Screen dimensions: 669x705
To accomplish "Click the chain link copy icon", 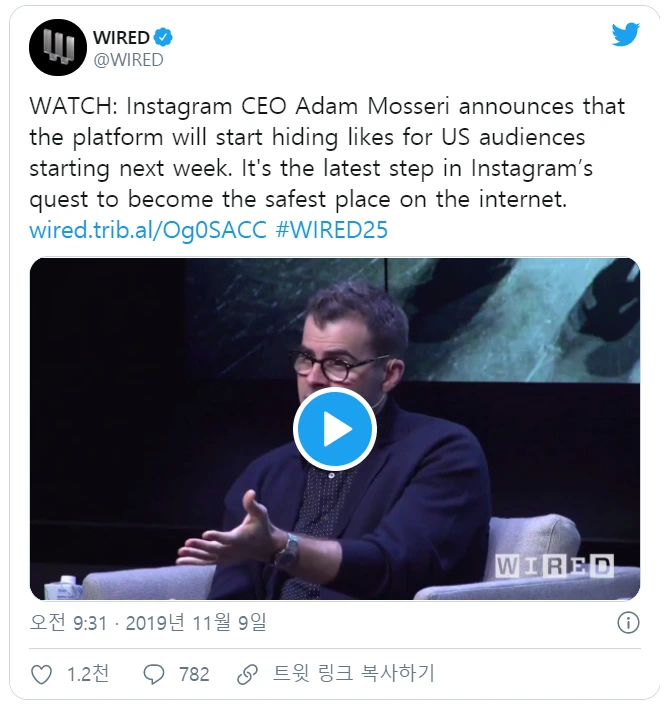I will pos(247,674).
